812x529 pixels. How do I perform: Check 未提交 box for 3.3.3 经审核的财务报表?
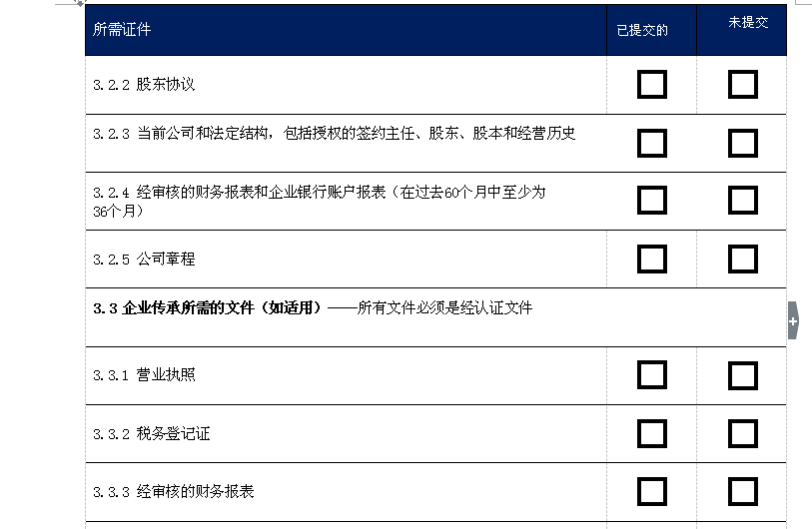click(x=743, y=492)
